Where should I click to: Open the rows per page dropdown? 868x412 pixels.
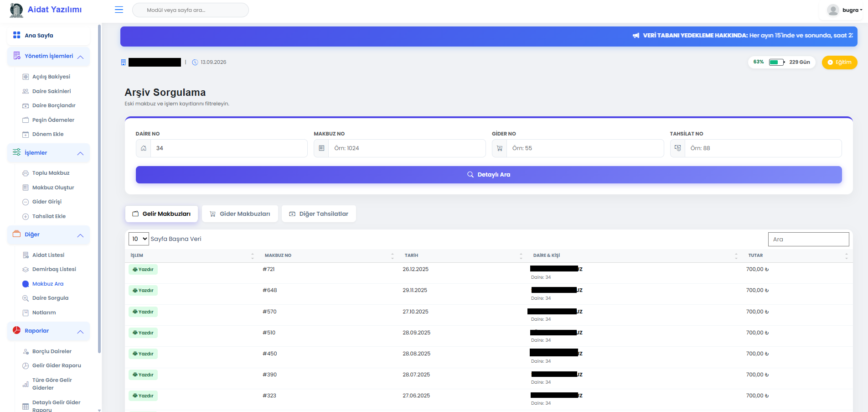(x=139, y=239)
